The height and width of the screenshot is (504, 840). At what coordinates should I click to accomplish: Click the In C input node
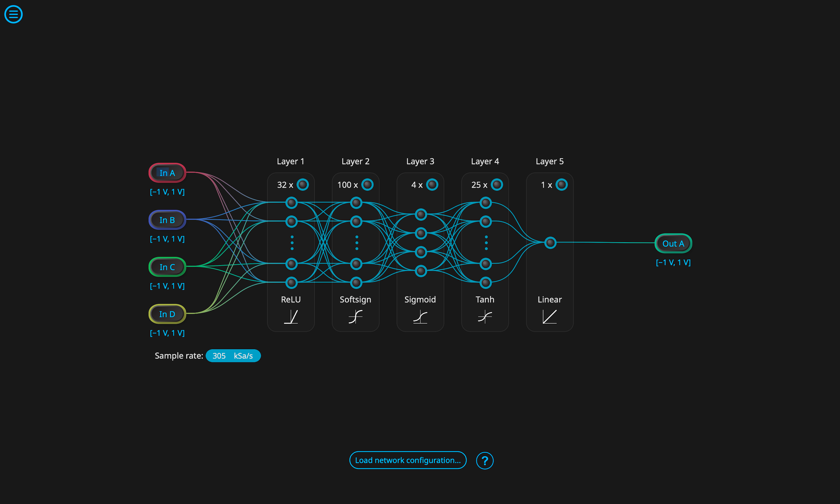[x=167, y=267]
